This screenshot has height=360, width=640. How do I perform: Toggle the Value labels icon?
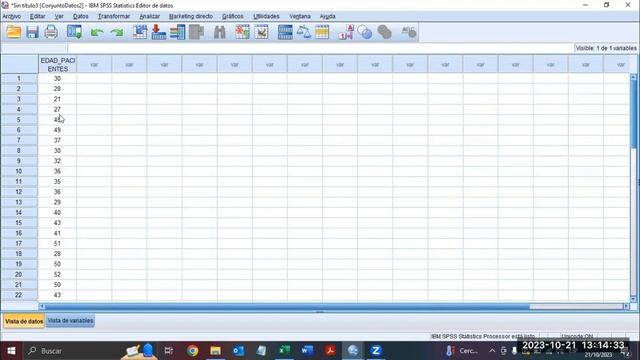346,32
